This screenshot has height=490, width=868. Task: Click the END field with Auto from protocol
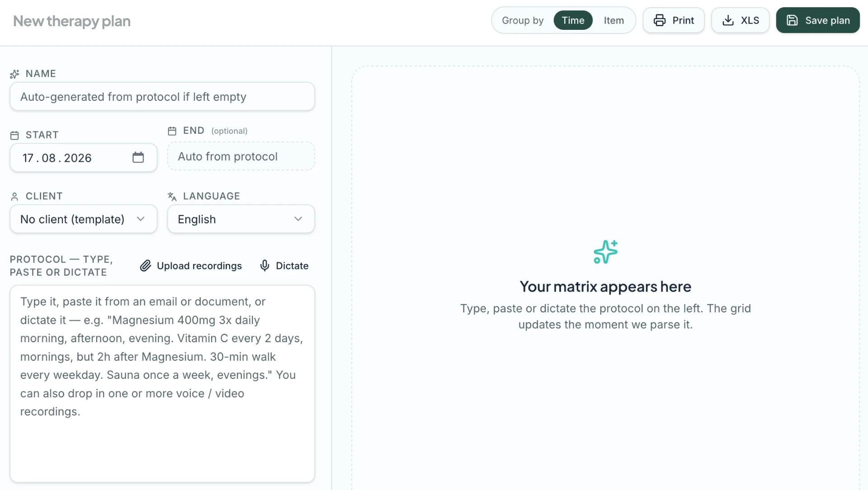(x=241, y=156)
